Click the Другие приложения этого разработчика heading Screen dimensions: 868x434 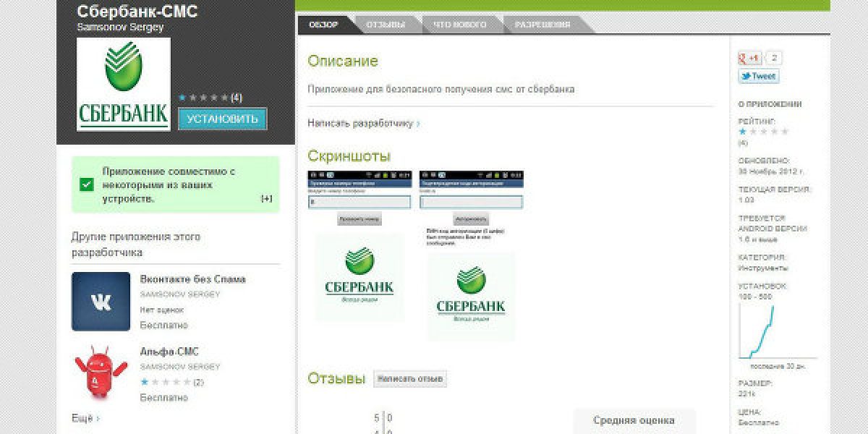136,244
